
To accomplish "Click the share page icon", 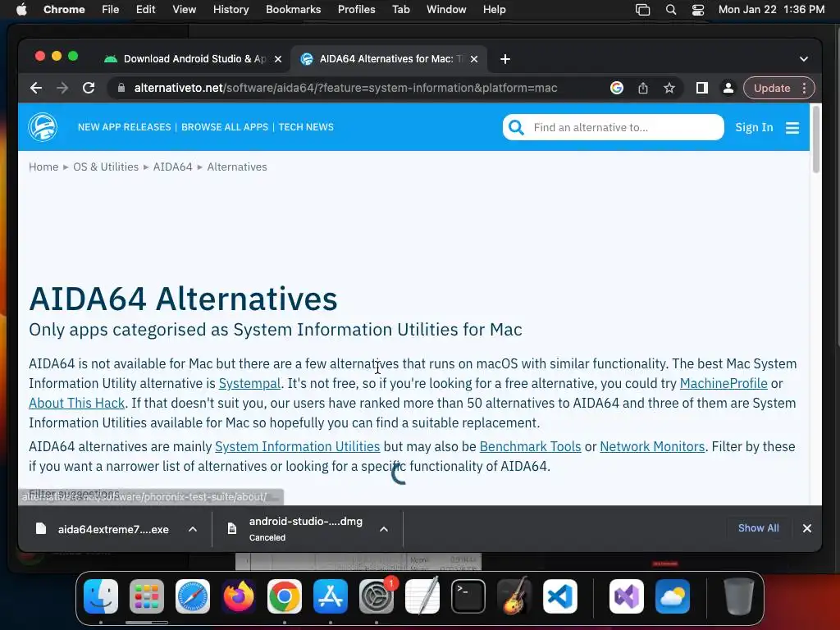I will (643, 88).
